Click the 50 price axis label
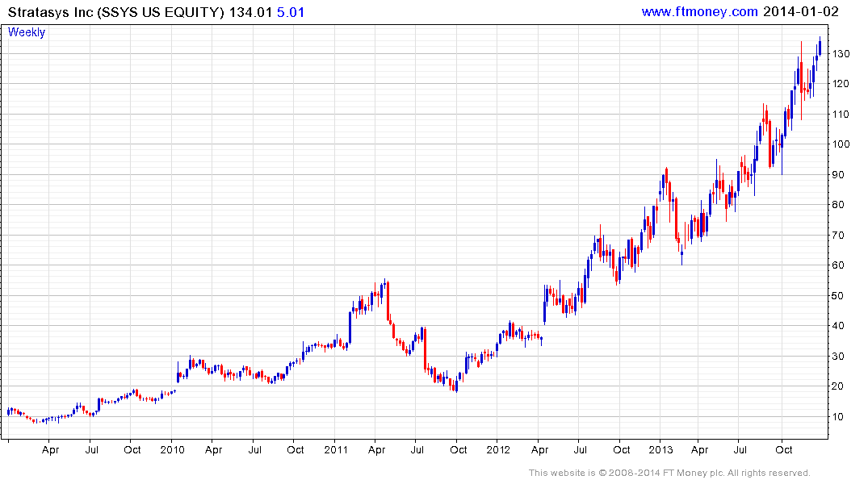The height and width of the screenshot is (484, 868). 838,296
